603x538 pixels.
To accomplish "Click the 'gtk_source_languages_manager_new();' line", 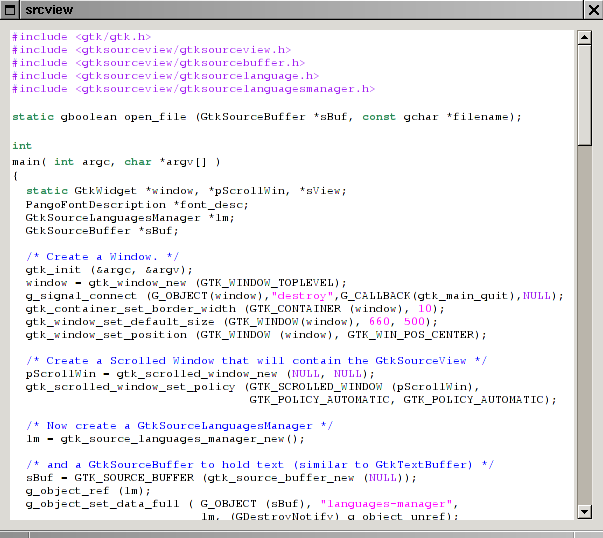I will 165,439.
